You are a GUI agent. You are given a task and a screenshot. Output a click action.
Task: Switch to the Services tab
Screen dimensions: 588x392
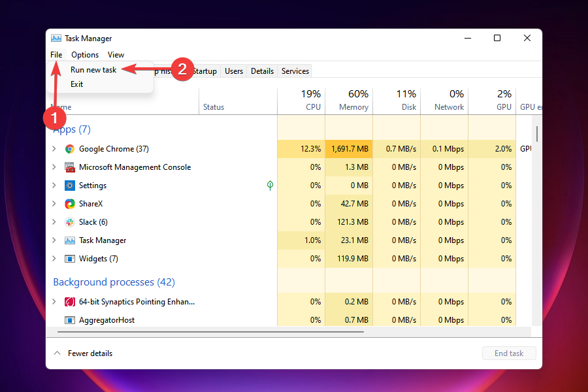[295, 71]
